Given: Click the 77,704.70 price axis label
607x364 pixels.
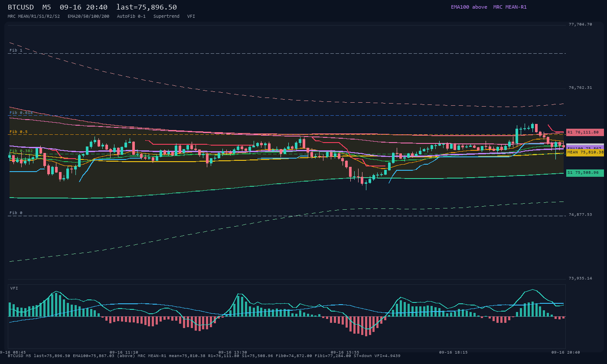Looking at the screenshot, I should pyautogui.click(x=580, y=24).
